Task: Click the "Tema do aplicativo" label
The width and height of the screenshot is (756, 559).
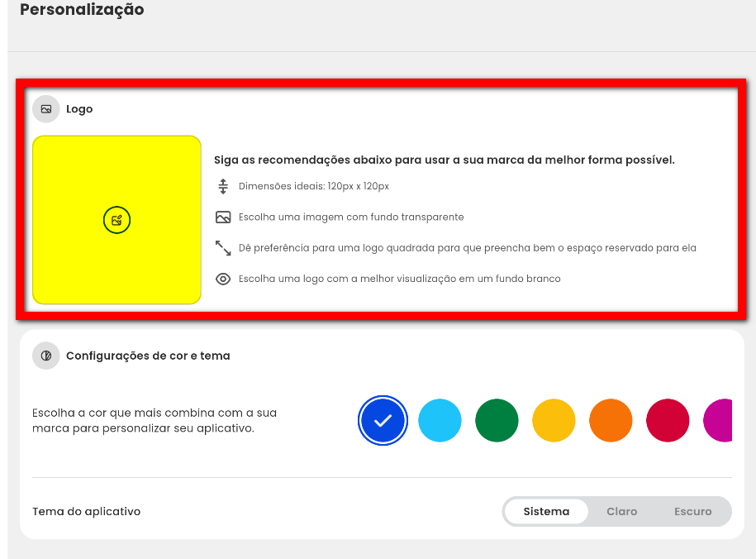Action: pyautogui.click(x=87, y=512)
